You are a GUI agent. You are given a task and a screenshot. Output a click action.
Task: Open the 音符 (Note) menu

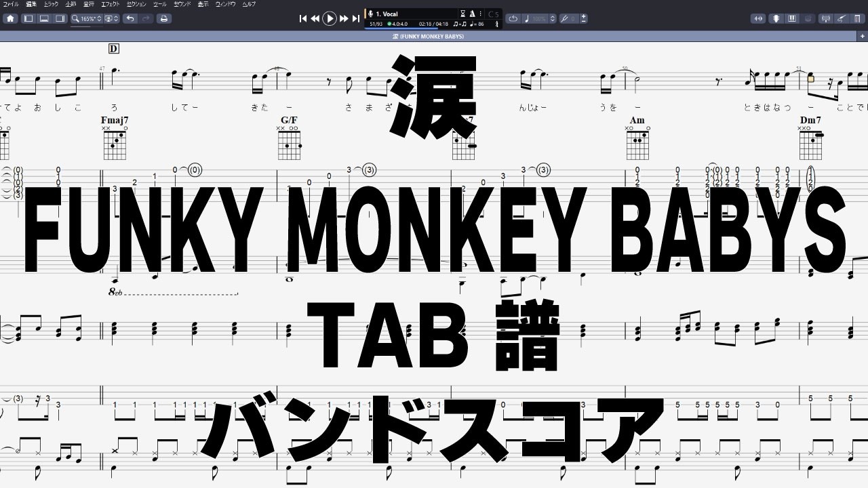tap(89, 4)
